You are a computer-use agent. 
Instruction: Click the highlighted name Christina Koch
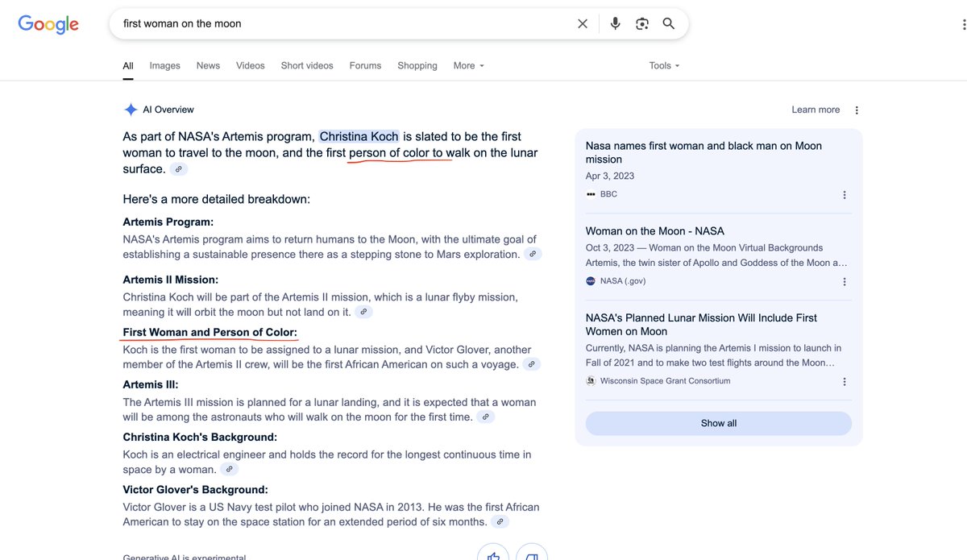pyautogui.click(x=359, y=137)
